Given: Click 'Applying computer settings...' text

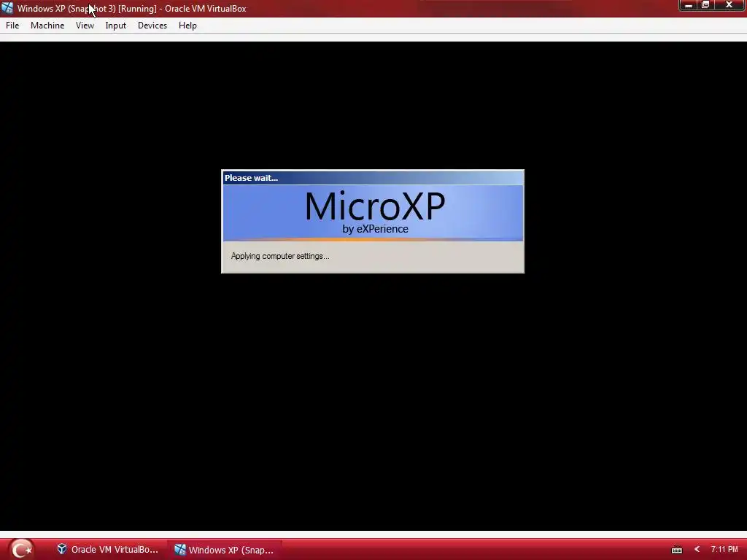Looking at the screenshot, I should coord(280,256).
